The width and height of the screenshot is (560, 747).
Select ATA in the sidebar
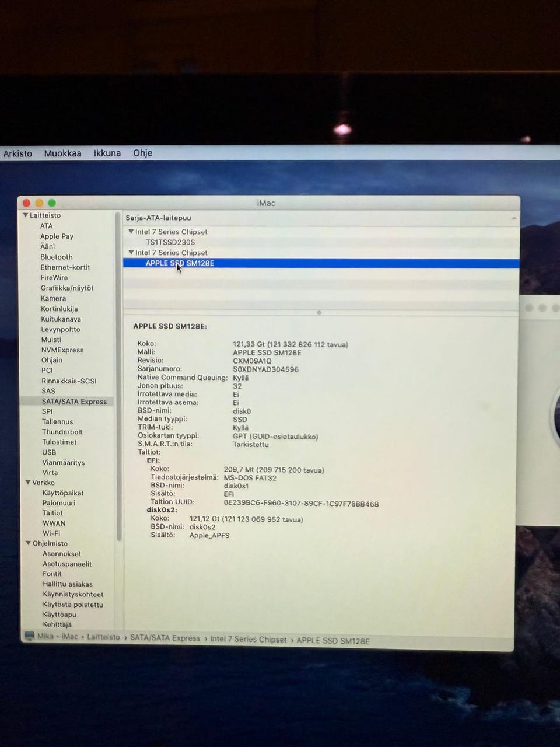pyautogui.click(x=46, y=226)
